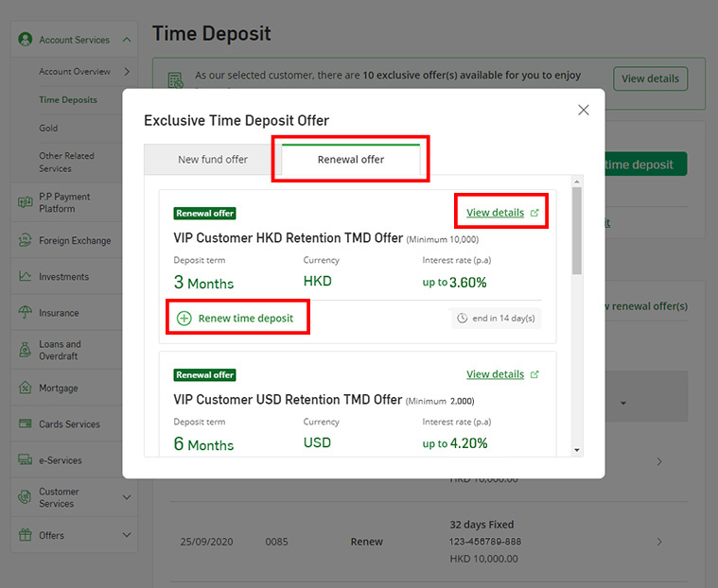Click View details in the exclusive offers banner
718x588 pixels.
point(650,78)
